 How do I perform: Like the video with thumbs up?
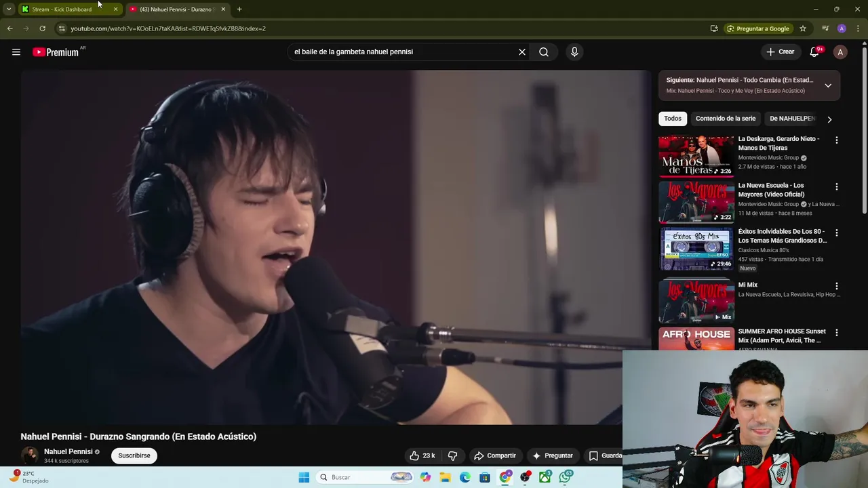422,455
